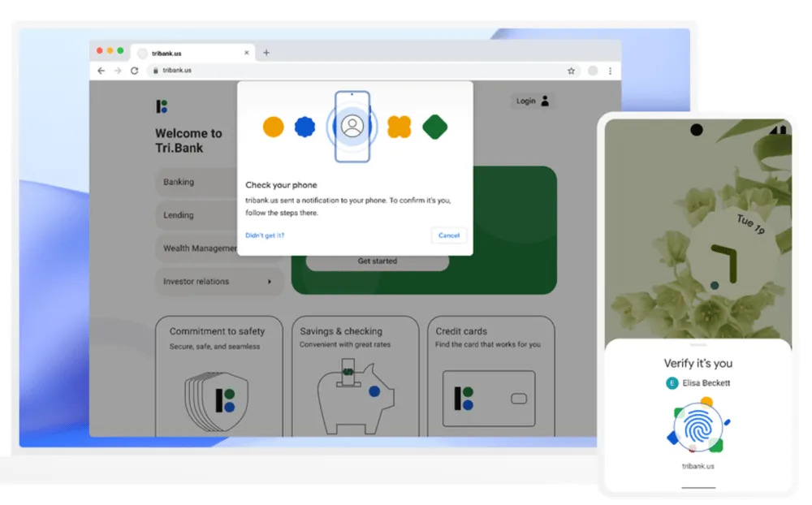Click the page reload icon
812x505 pixels.
click(134, 71)
